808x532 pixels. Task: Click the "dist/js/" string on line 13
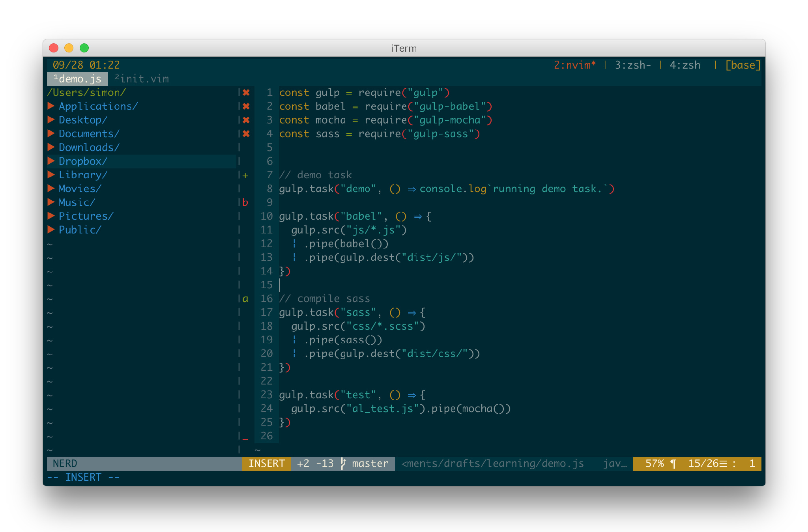(432, 258)
